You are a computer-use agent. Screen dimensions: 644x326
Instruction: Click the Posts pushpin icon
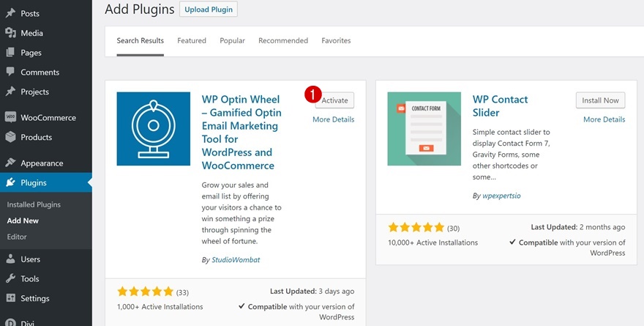click(x=10, y=13)
